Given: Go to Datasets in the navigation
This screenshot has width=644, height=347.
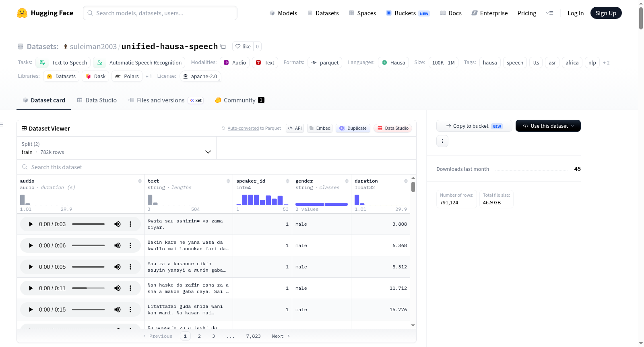Looking at the screenshot, I should pos(323,13).
